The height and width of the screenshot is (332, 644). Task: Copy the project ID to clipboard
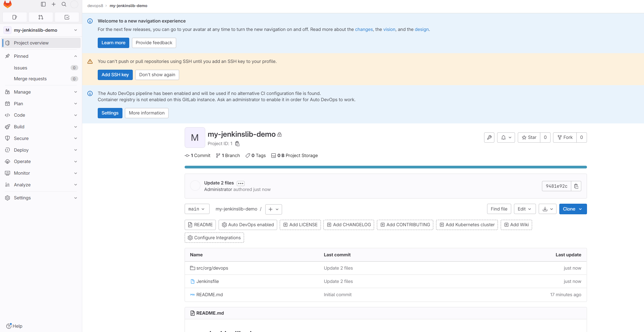click(237, 143)
